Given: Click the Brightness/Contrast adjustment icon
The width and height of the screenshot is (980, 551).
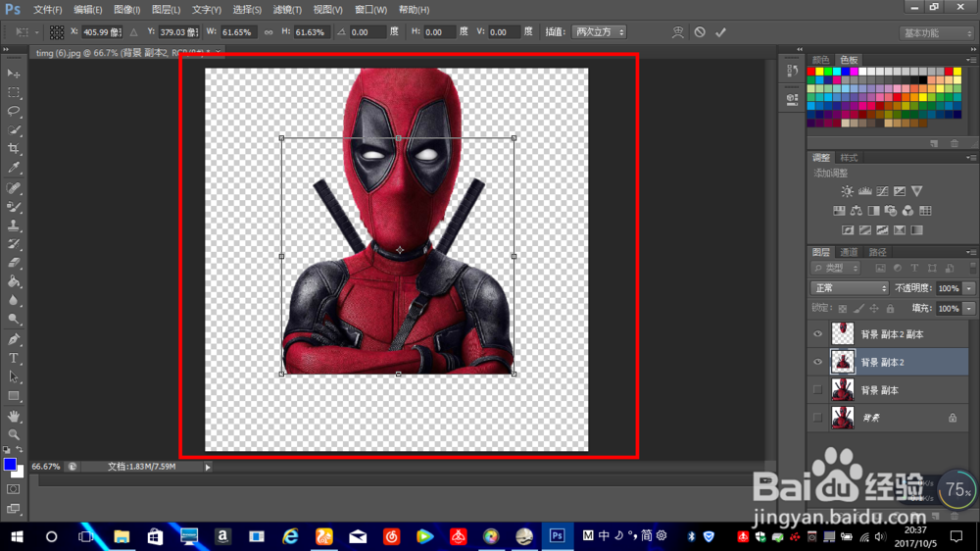Looking at the screenshot, I should 847,191.
